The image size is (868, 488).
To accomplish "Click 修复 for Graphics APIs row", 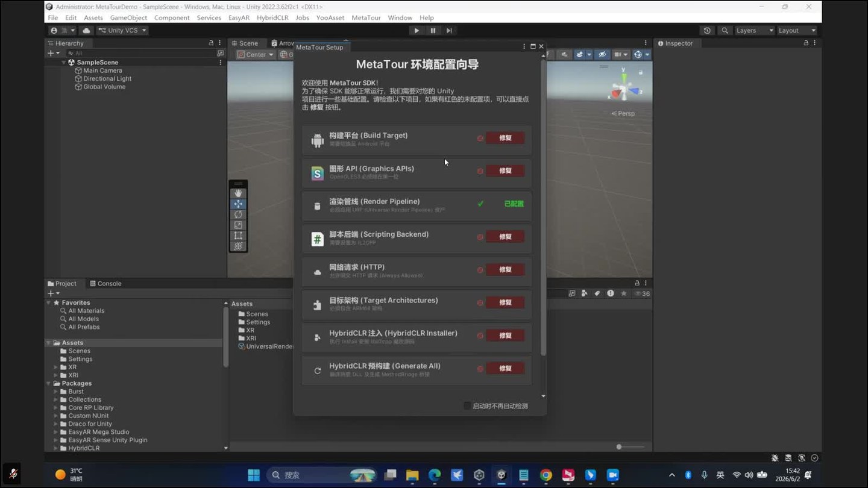I will [x=505, y=171].
